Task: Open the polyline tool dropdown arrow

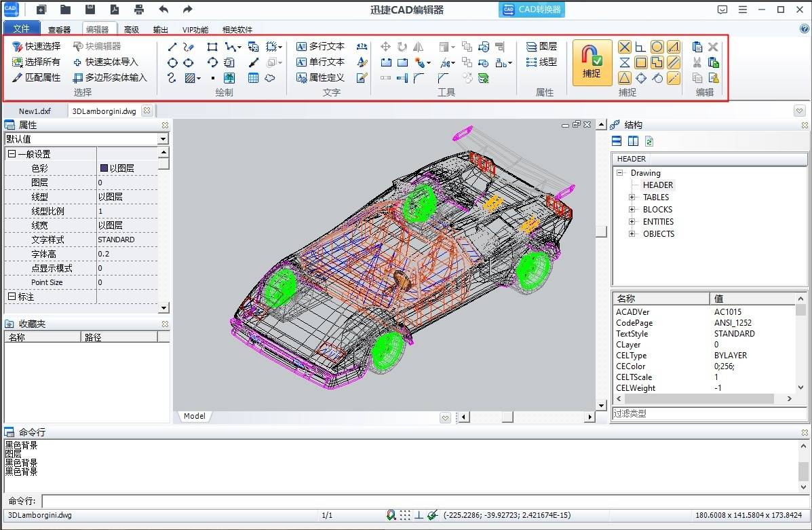Action: pos(239,48)
